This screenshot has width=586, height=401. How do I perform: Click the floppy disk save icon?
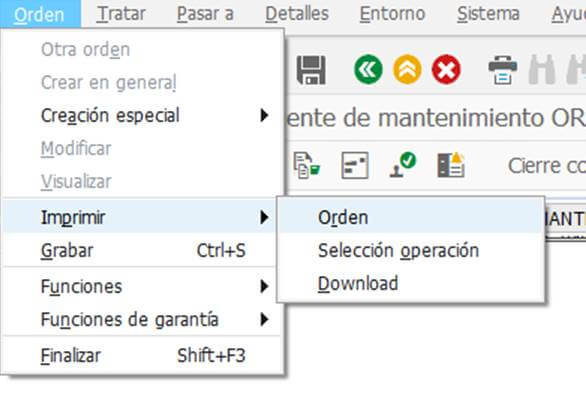311,70
